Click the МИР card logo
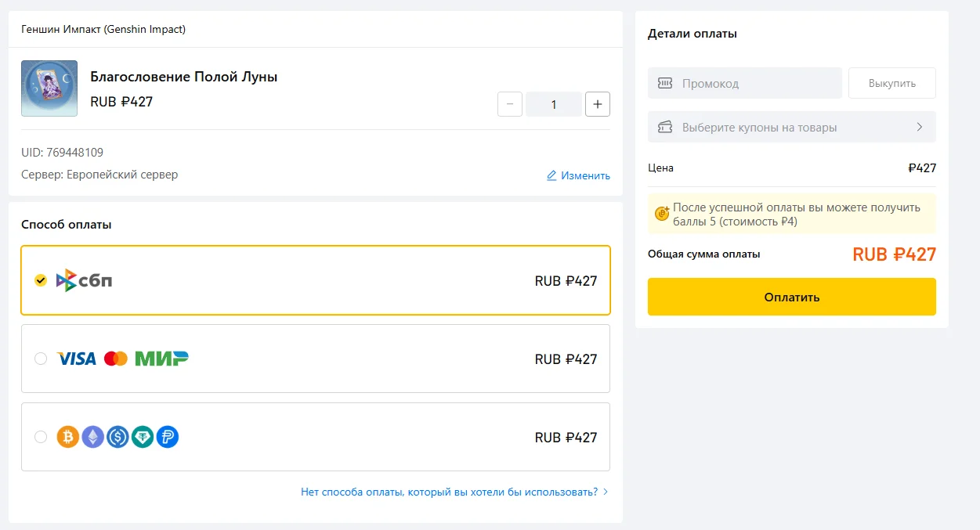 coord(161,359)
